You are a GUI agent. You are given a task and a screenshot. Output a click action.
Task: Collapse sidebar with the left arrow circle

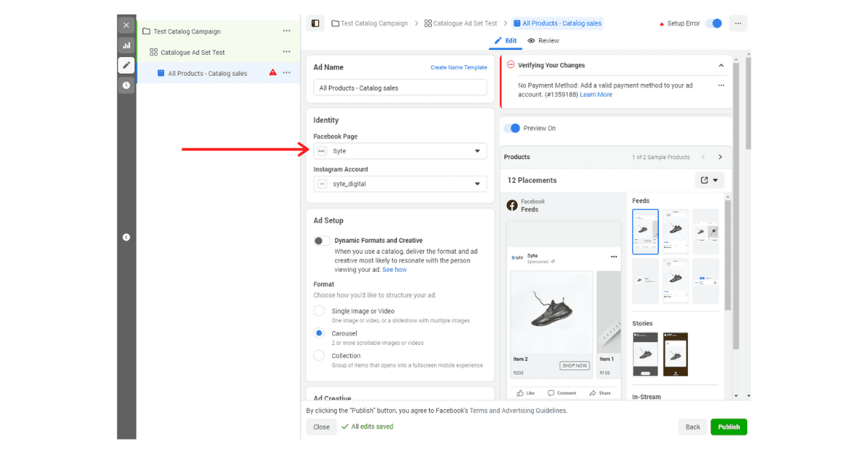127,237
